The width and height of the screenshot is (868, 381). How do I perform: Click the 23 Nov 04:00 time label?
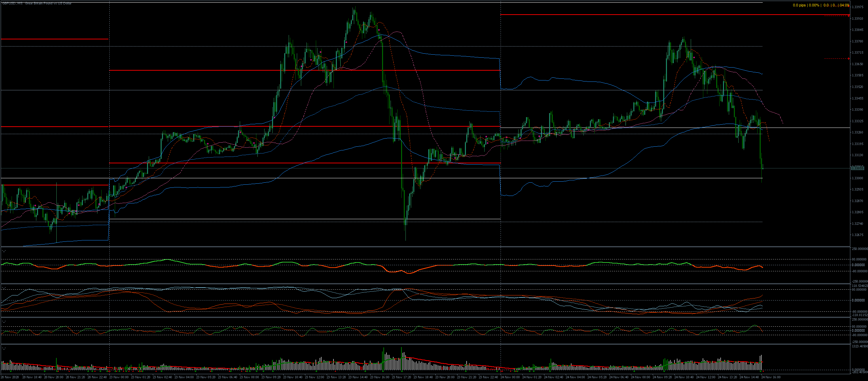[184, 377]
